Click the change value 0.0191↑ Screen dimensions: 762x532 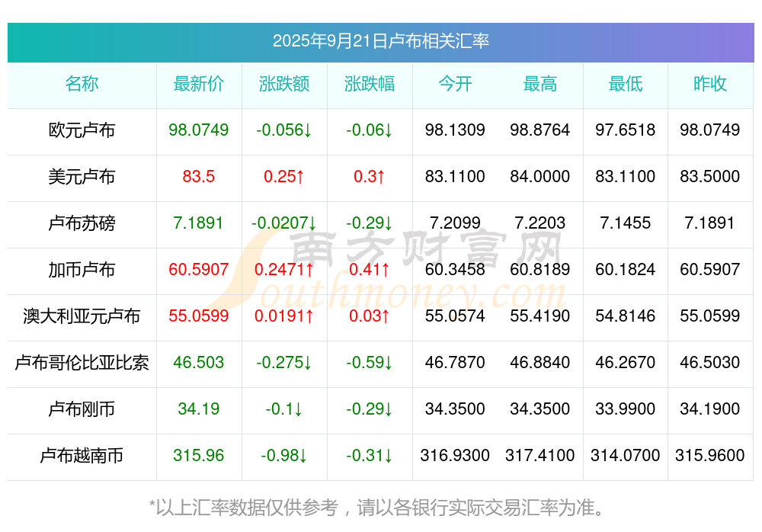(x=284, y=316)
